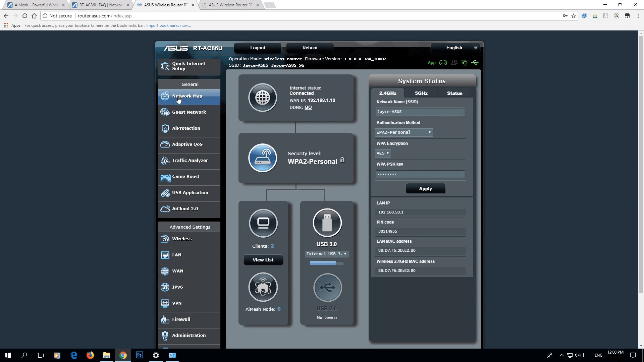Open USB Application page
Screen dimensions: 644x362
click(189, 193)
